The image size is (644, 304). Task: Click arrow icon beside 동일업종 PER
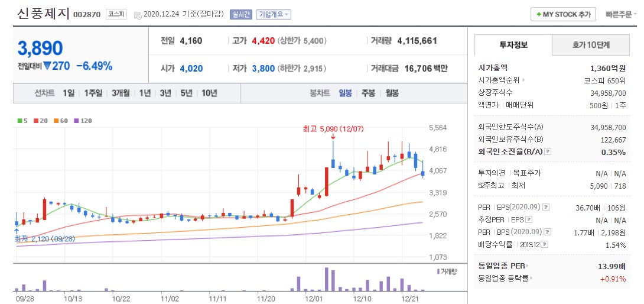[528, 266]
